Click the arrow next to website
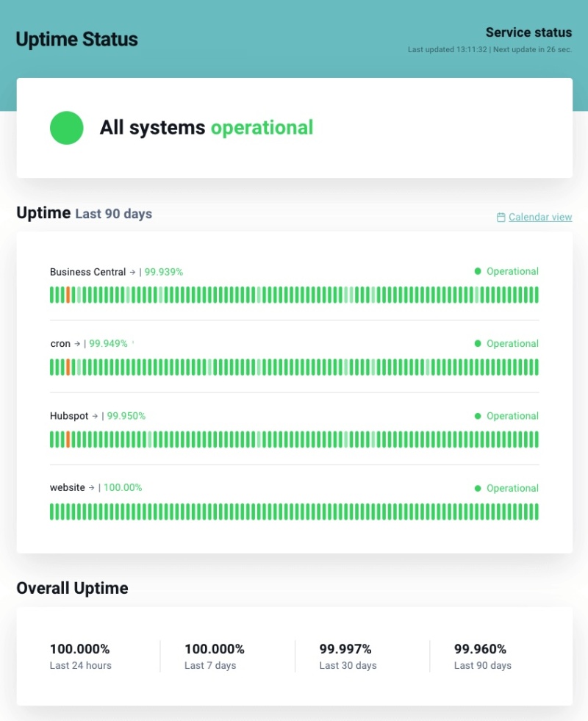Screen dimensions: 588x721 [x=91, y=488]
